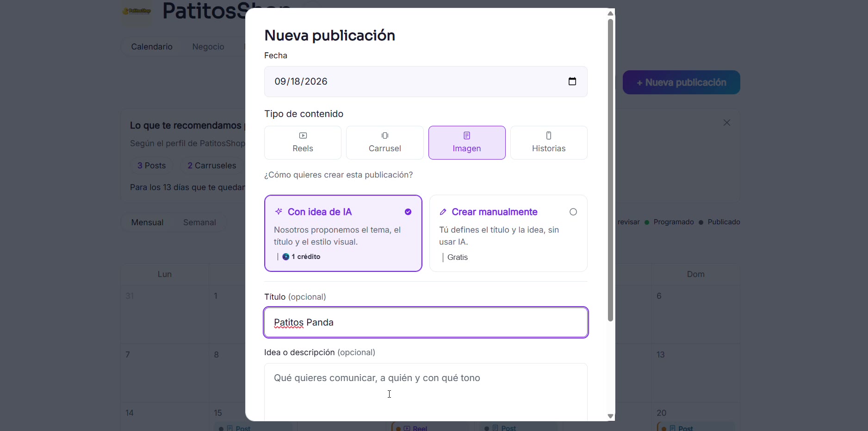868x431 pixels.
Task: Click the Lun column header
Action: coord(164,274)
